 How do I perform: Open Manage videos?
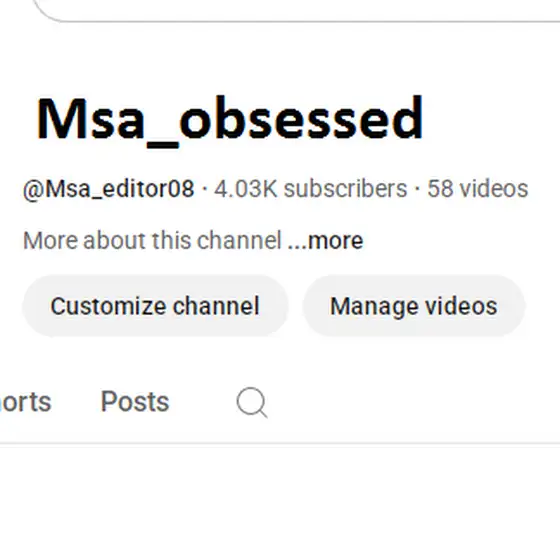pyautogui.click(x=414, y=306)
